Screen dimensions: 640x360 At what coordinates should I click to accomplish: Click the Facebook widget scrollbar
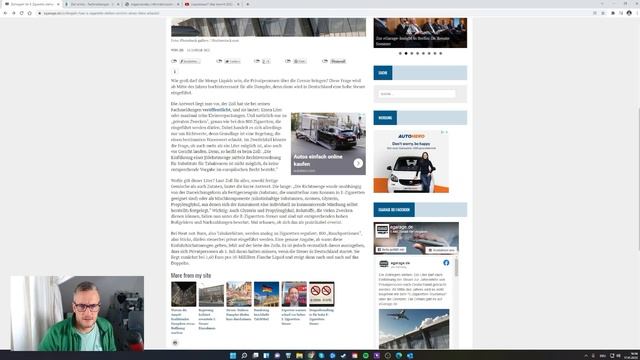(x=456, y=267)
